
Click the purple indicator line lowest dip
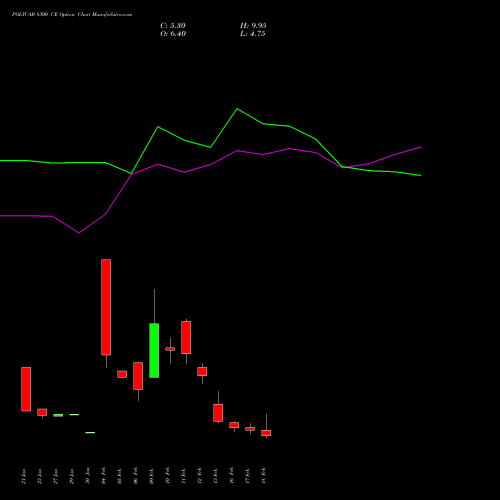tap(79, 233)
